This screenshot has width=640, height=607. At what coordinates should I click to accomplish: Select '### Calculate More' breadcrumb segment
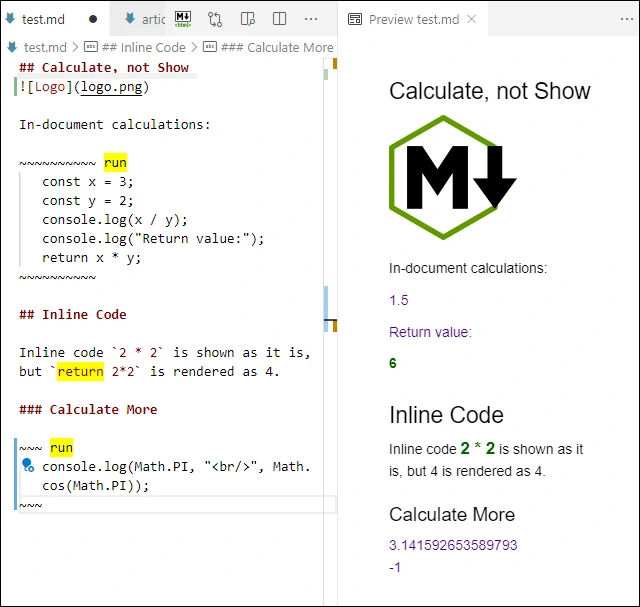tap(277, 47)
